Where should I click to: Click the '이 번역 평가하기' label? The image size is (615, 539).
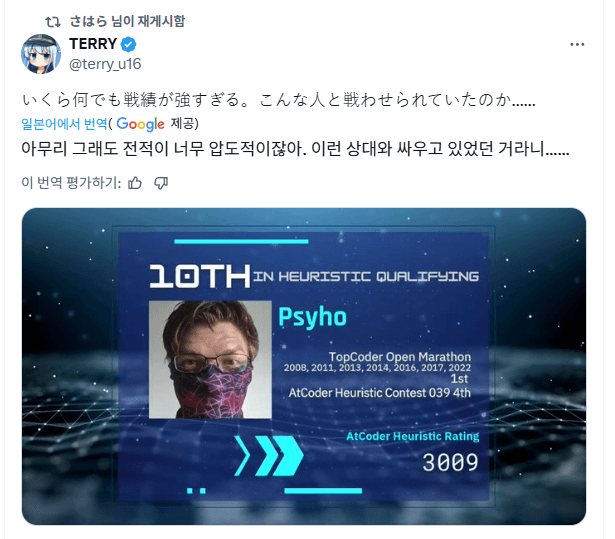[71, 182]
